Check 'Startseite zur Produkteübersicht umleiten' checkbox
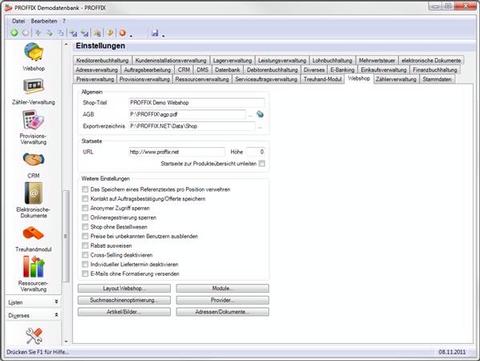The height and width of the screenshot is (361, 480). click(x=262, y=164)
